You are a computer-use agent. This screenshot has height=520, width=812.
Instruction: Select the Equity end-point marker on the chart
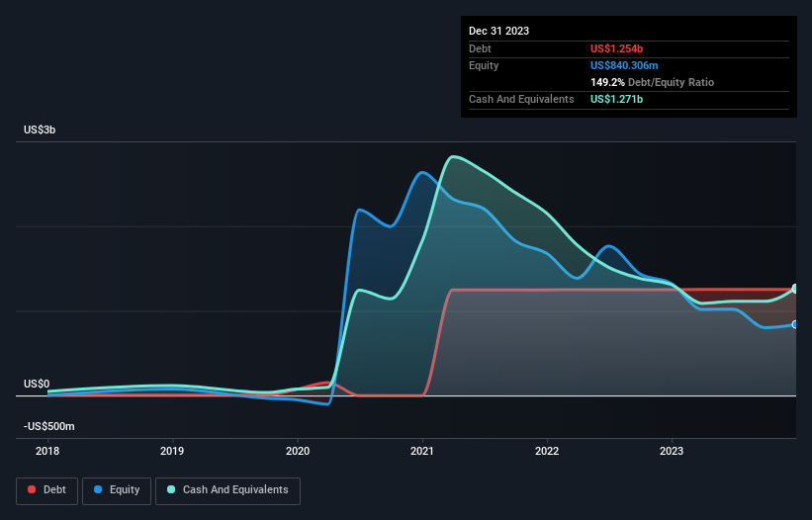pyautogui.click(x=795, y=324)
